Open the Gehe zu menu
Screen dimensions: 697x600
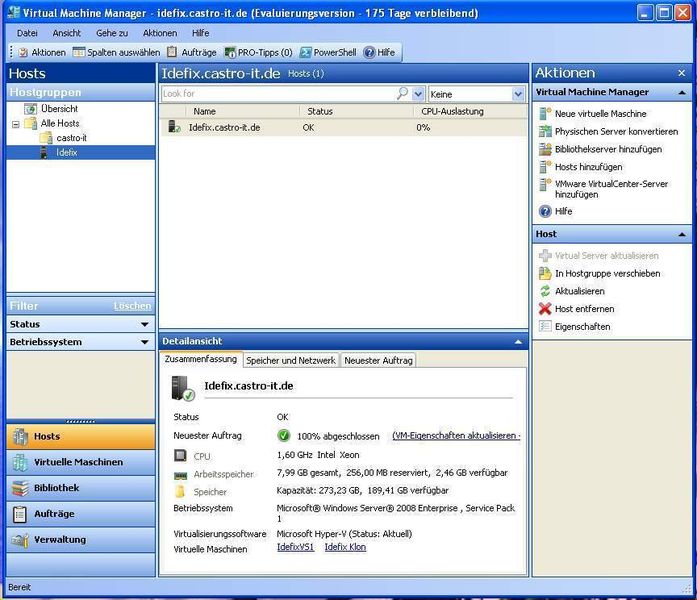[112, 33]
